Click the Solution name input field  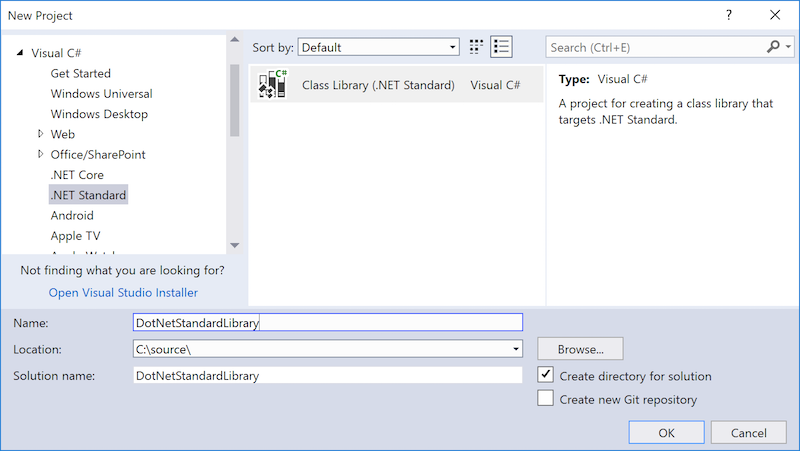(x=328, y=375)
